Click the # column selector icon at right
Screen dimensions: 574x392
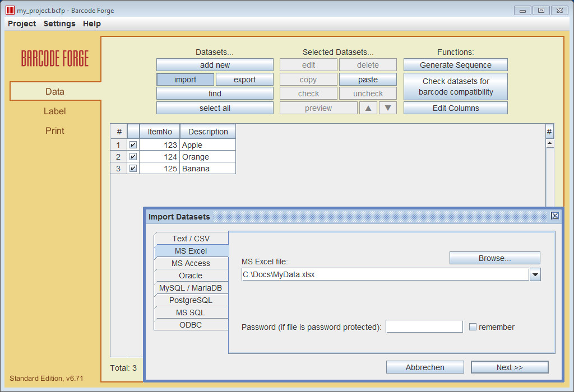(549, 132)
